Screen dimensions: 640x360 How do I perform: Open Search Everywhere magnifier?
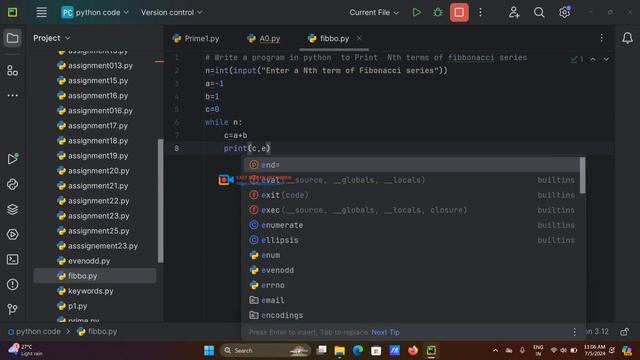pos(539,12)
